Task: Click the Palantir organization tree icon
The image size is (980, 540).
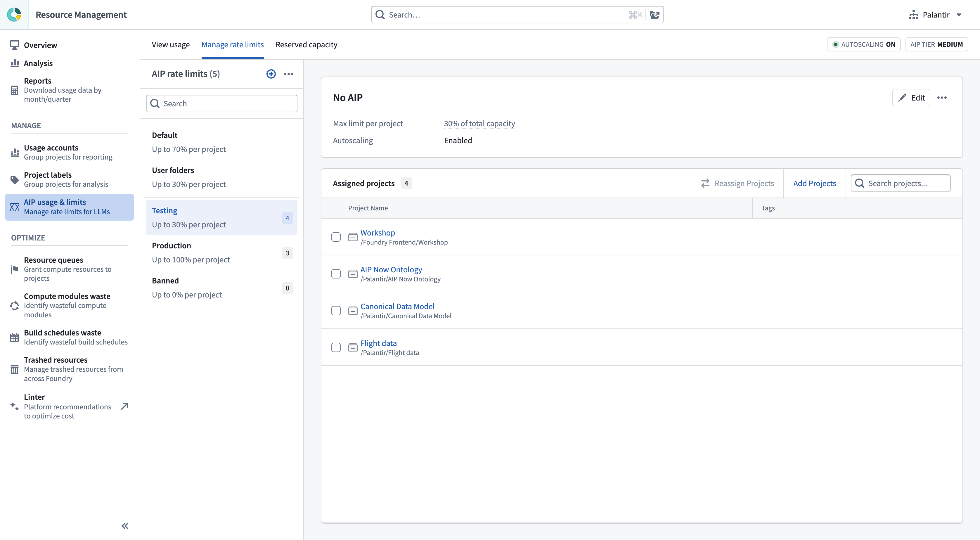Action: (x=913, y=15)
